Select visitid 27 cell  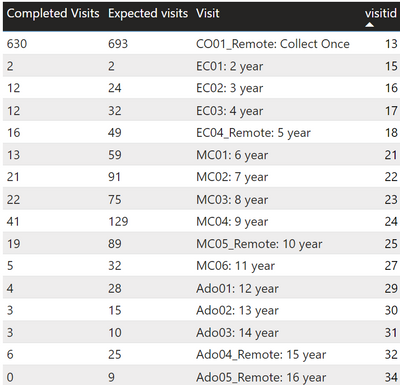pos(391,266)
